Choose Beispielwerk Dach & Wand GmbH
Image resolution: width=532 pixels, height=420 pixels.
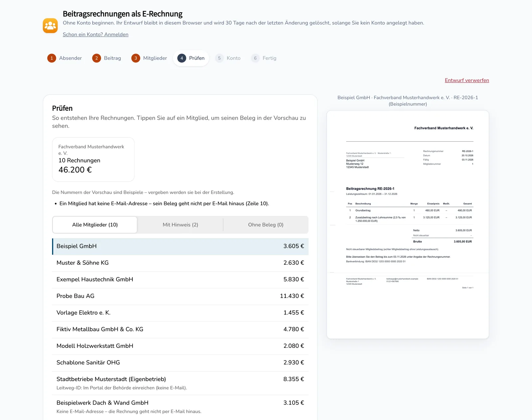180,407
